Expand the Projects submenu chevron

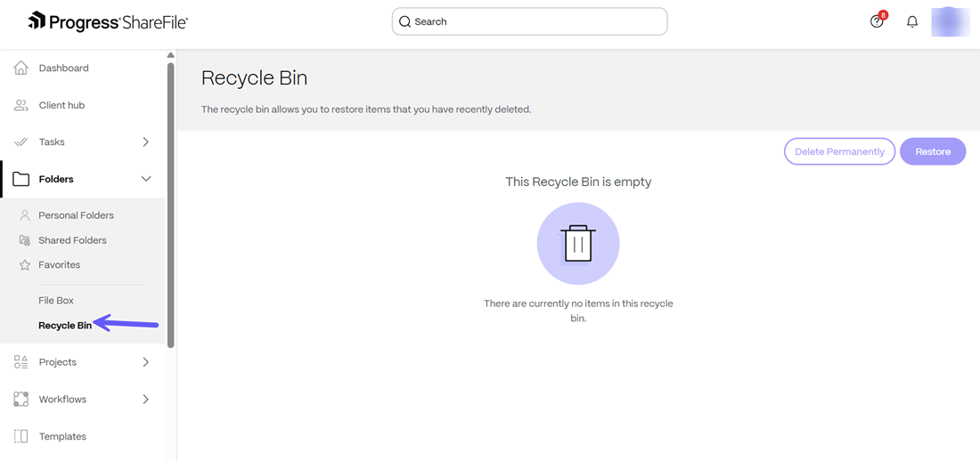pyautogui.click(x=145, y=362)
